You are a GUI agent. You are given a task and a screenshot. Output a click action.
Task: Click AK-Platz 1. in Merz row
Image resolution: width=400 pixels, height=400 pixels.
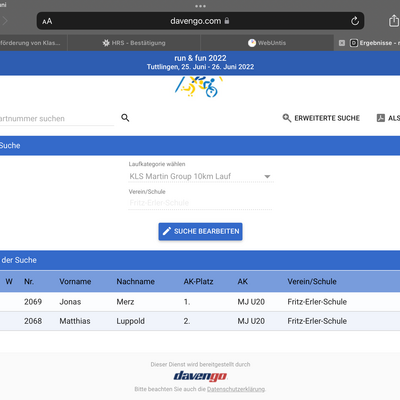[187, 302]
